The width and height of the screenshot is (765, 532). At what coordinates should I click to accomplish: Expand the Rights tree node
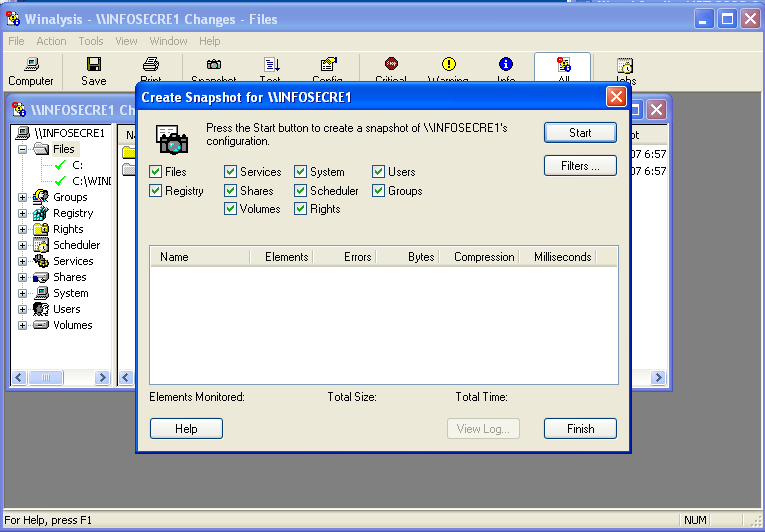click(x=22, y=229)
